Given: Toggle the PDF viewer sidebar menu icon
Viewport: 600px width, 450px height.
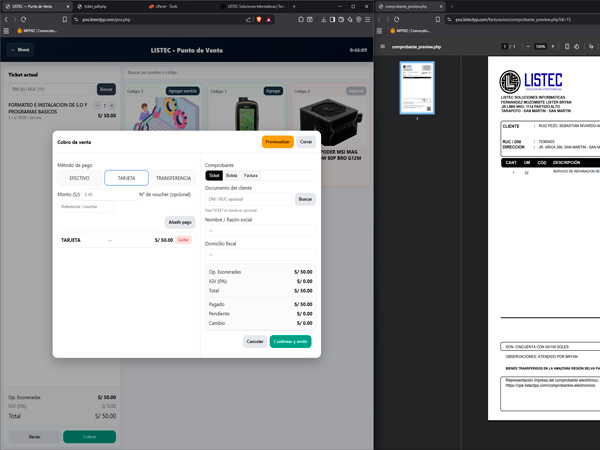Looking at the screenshot, I should pos(382,47).
